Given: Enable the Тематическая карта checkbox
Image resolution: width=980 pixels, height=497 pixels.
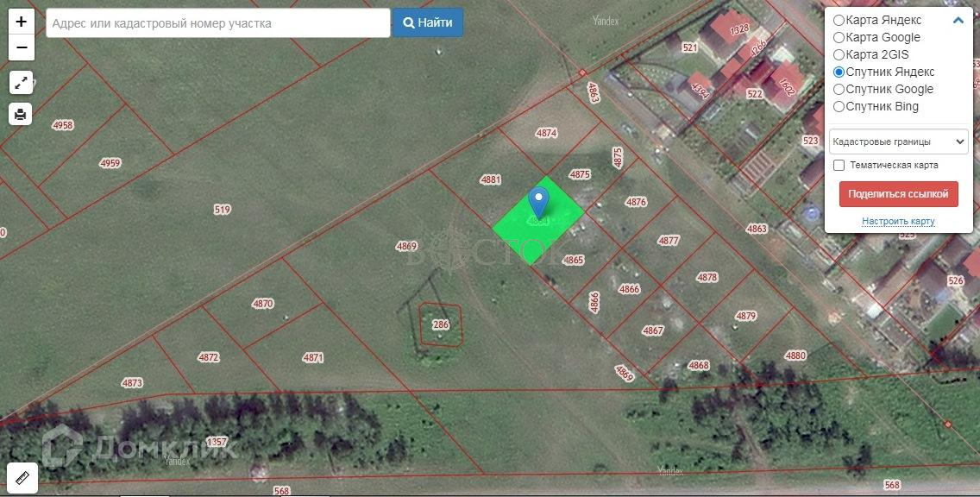Looking at the screenshot, I should [x=839, y=166].
